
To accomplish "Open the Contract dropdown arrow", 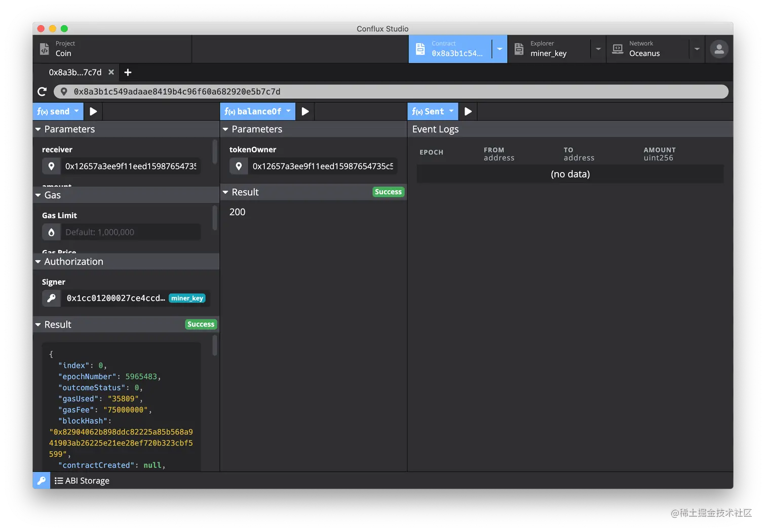I will 500,49.
